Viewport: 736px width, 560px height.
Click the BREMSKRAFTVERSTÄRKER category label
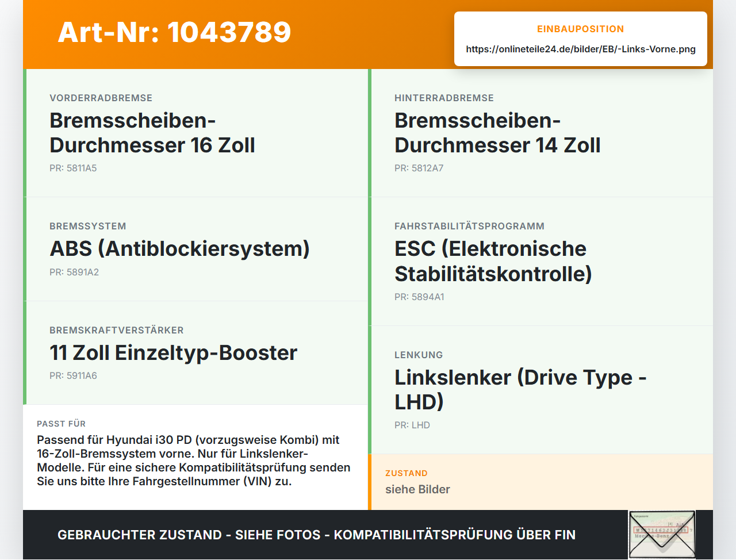[117, 331]
